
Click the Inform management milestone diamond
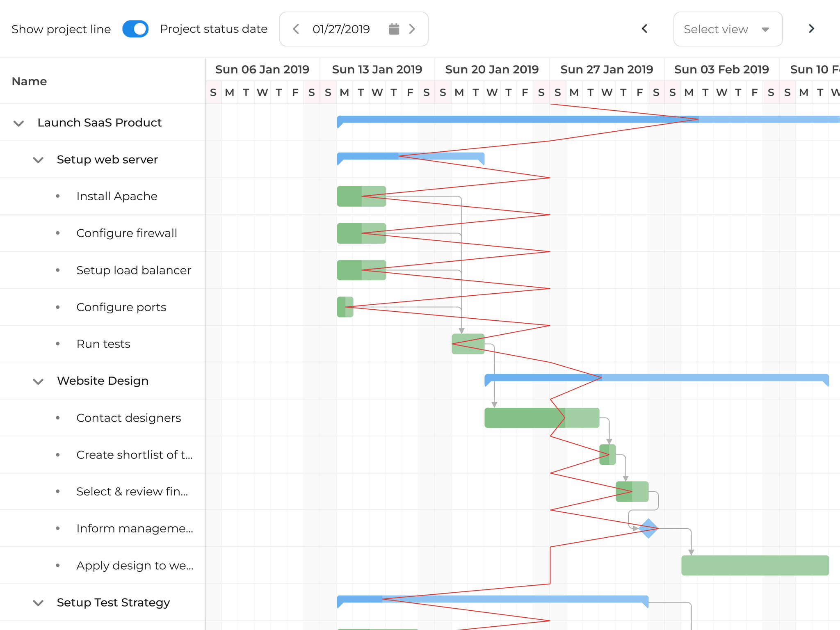pyautogui.click(x=648, y=528)
